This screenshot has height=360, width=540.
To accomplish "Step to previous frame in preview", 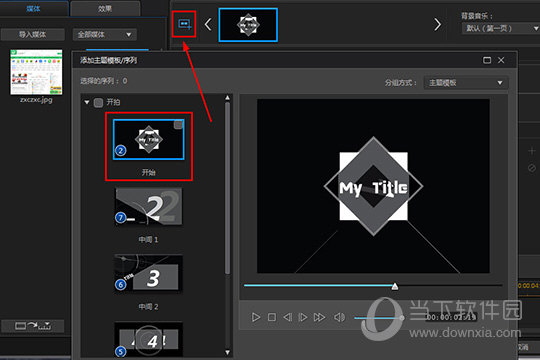I will [287, 317].
